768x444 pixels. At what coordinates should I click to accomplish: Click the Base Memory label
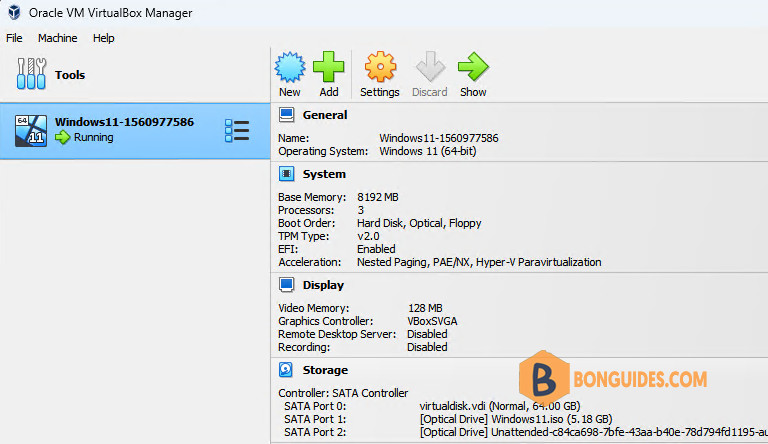[312, 197]
